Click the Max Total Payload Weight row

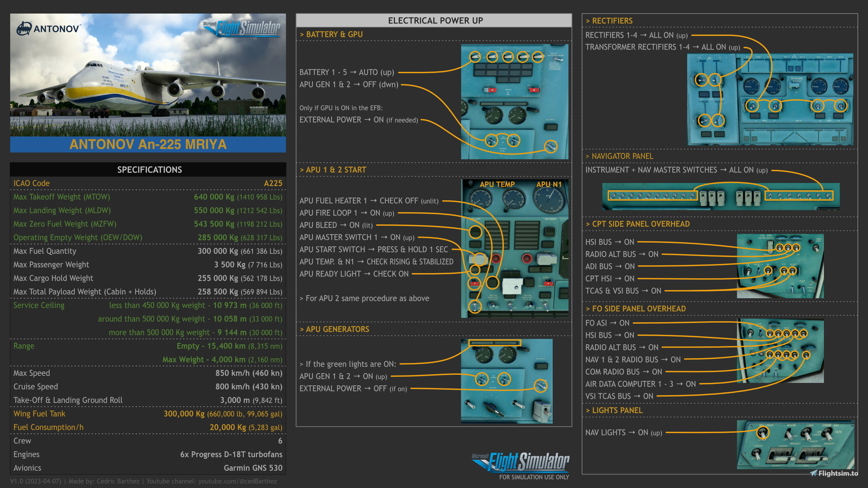pos(148,292)
